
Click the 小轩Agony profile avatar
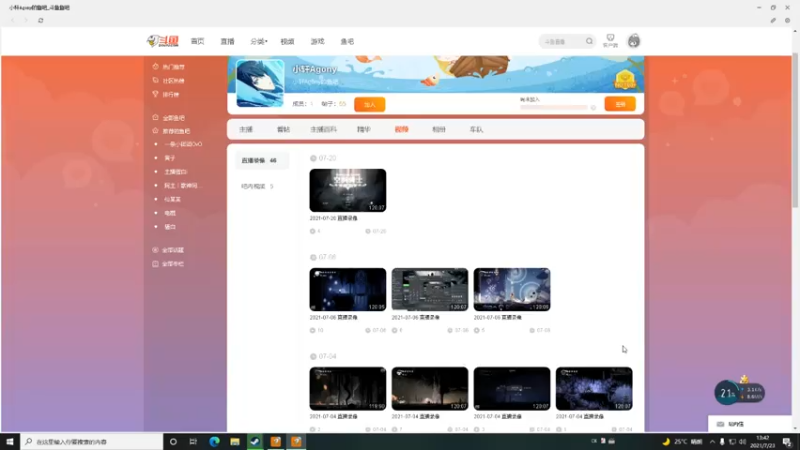coord(260,83)
